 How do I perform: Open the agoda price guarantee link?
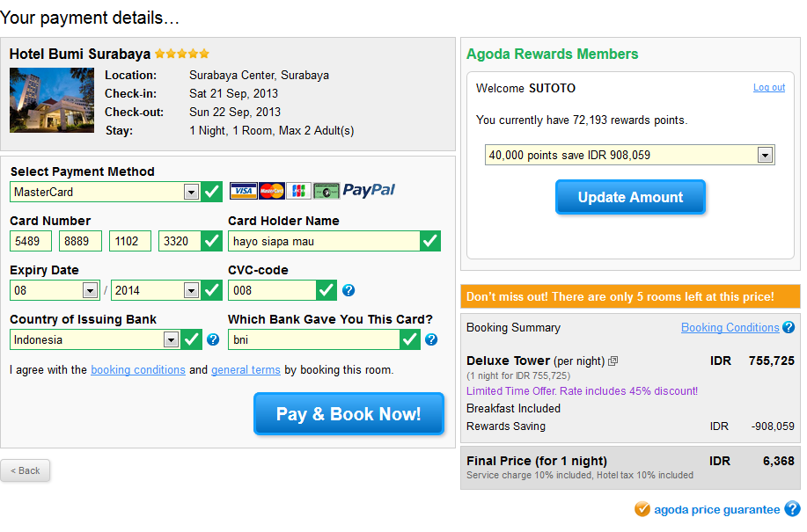tap(717, 509)
